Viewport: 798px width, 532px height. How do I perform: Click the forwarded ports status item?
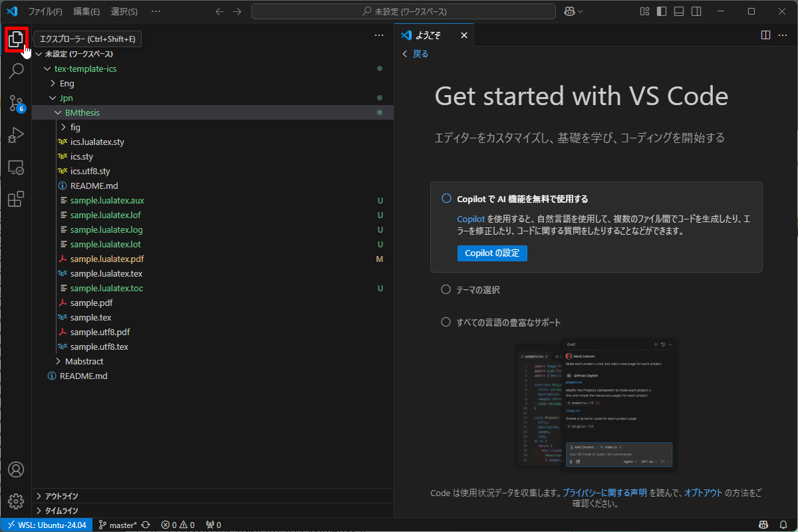coord(213,525)
